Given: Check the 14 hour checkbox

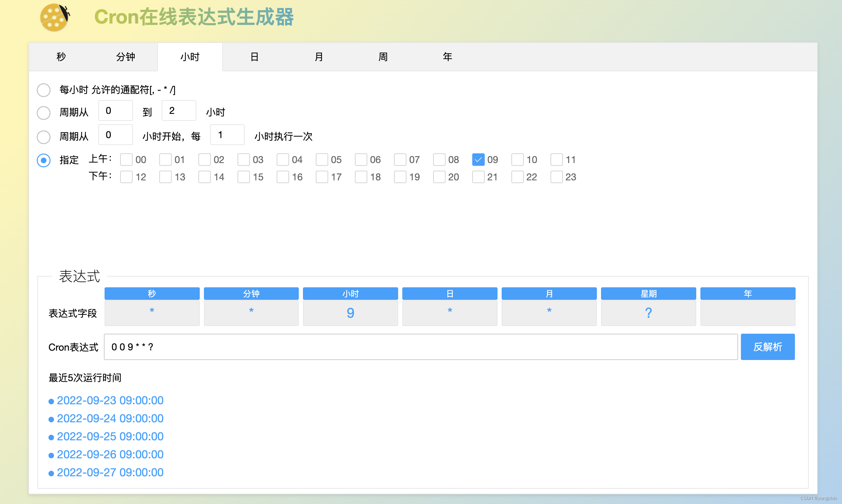Looking at the screenshot, I should pos(205,177).
